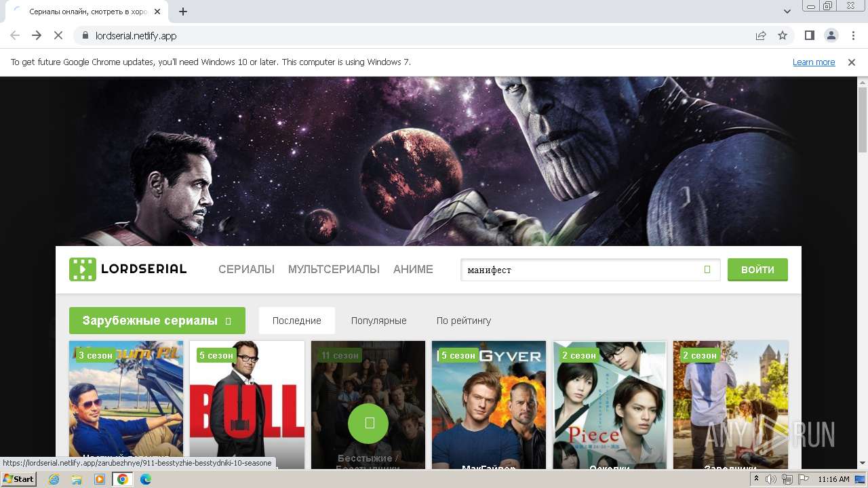Open the Chrome three-dot menu
This screenshot has height=488, width=868.
pos(853,35)
